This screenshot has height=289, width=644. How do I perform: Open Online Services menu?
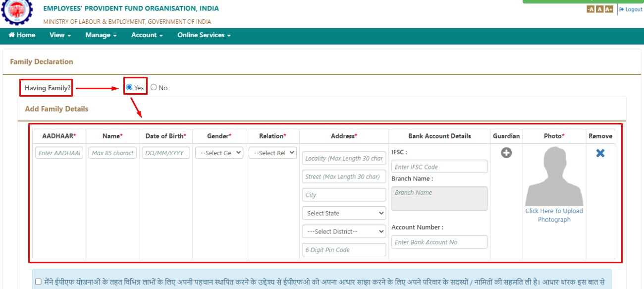[204, 35]
